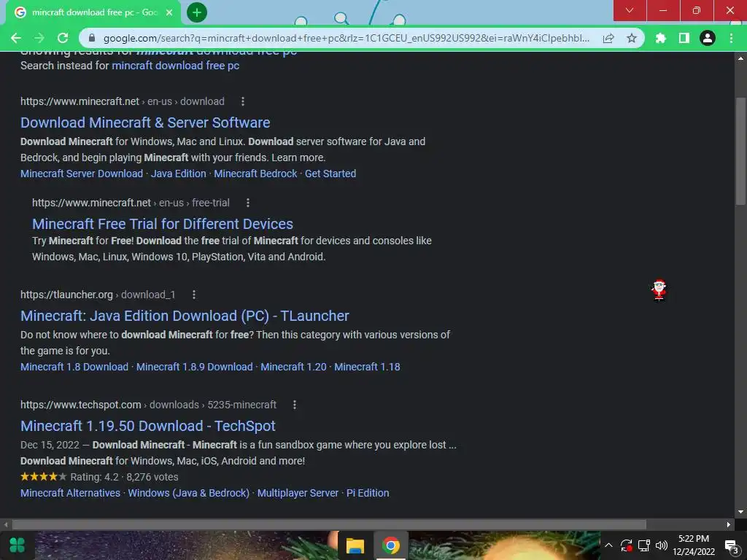The image size is (747, 560).
Task: Open tab search dropdown arrow
Action: click(x=630, y=10)
